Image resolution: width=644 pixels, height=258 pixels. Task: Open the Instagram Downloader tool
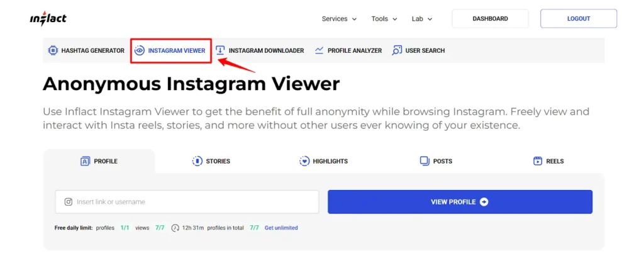coord(260,50)
